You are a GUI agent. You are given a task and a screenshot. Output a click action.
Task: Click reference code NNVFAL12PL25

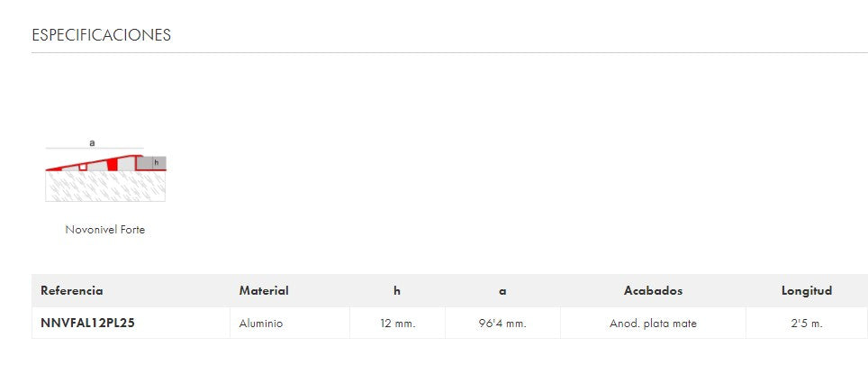coord(87,323)
